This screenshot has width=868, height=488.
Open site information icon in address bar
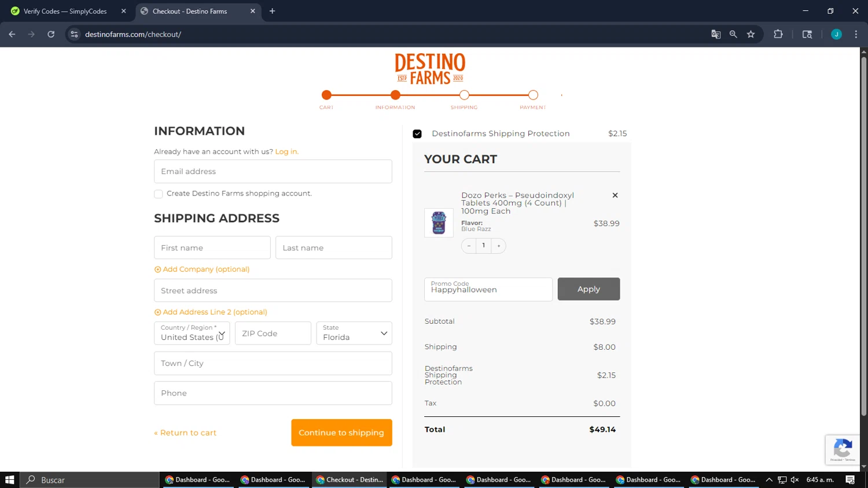coord(74,34)
